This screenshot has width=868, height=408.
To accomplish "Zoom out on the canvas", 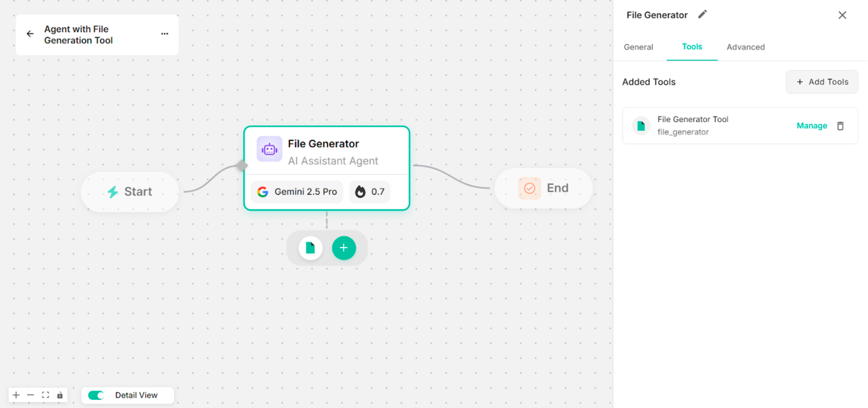I will (x=31, y=395).
